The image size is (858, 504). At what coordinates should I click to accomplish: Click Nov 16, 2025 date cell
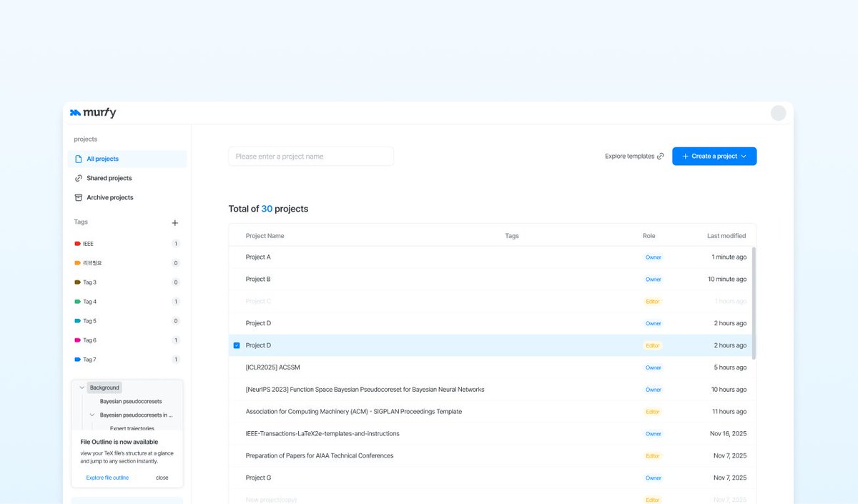(729, 434)
